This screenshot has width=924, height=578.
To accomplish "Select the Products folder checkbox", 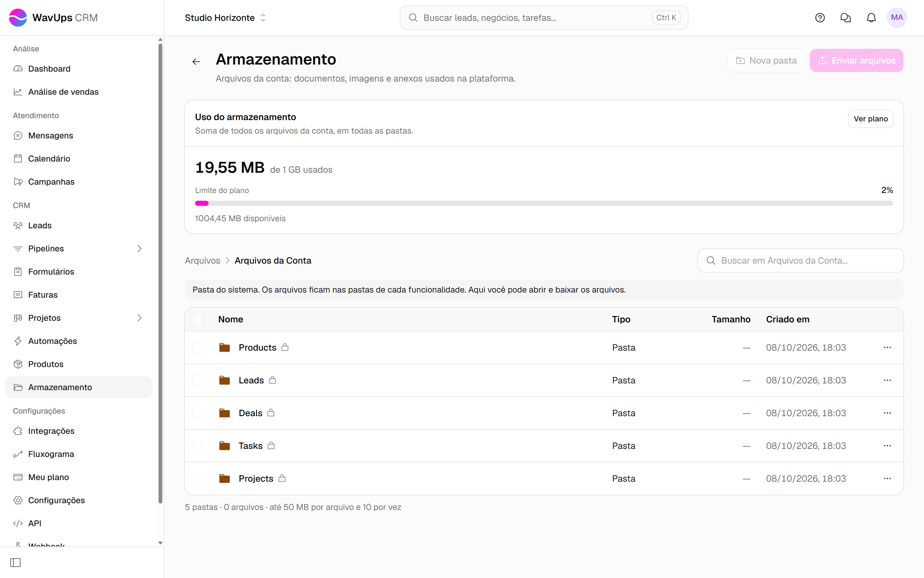I will point(197,347).
